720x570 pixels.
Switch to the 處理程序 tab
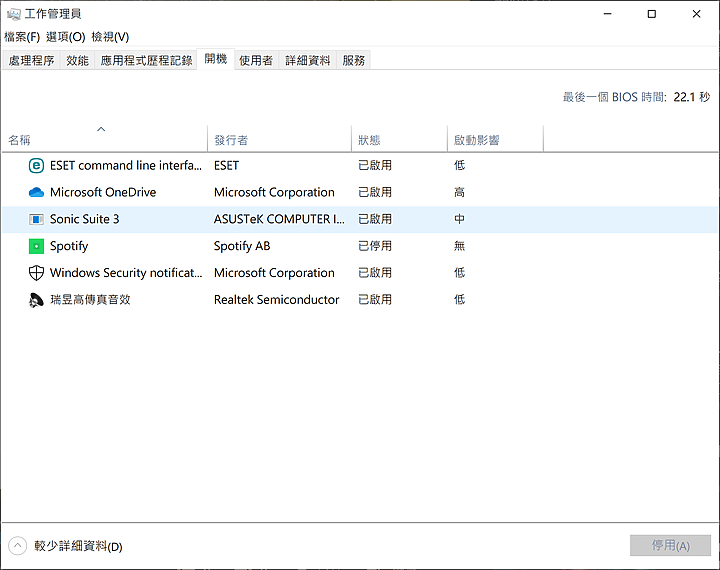click(31, 60)
